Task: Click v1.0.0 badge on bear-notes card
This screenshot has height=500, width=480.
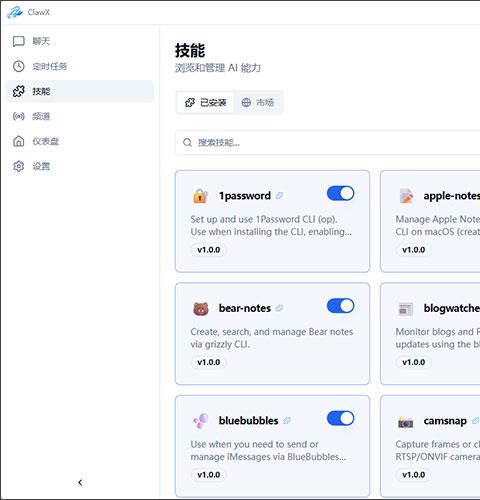Action: [x=209, y=362]
